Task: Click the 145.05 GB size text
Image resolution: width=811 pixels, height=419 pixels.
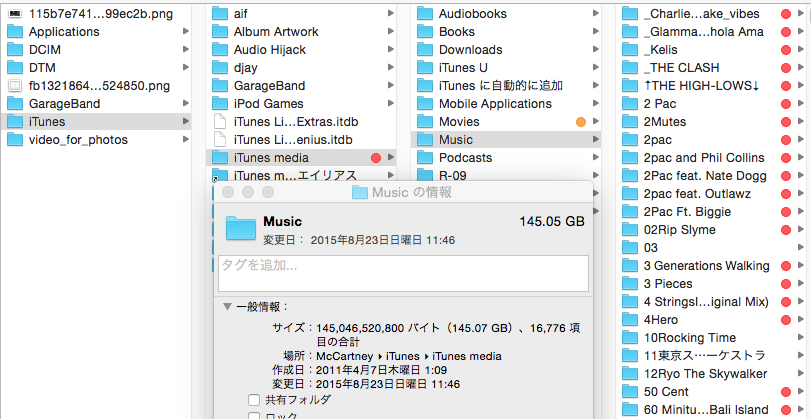Action: click(552, 221)
